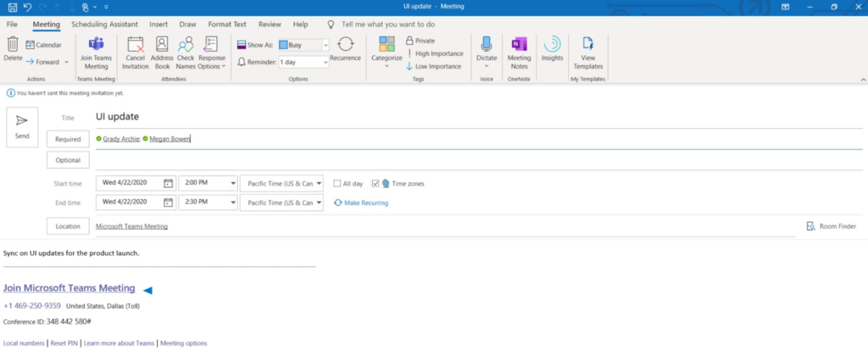Click the Microsoft Teams Meeting location text
This screenshot has width=868, height=355.
131,226
